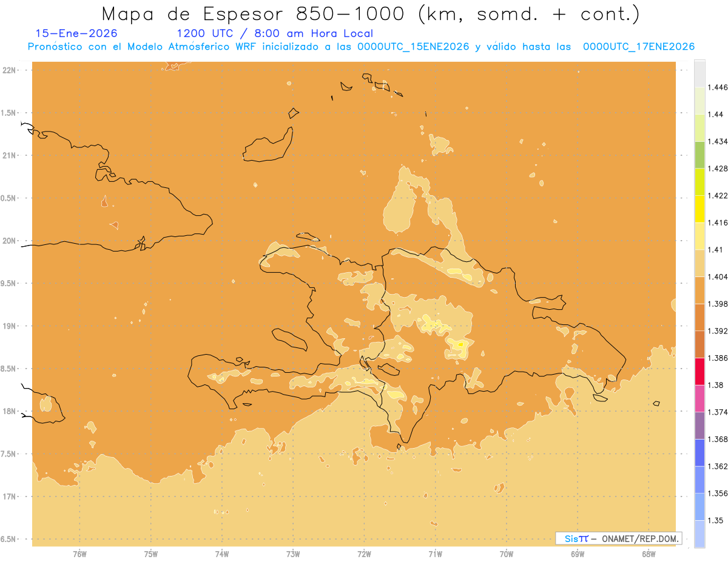This screenshot has width=728, height=562.
Task: Click the red legend swatch between 1.38 and 1.386
Action: tap(699, 371)
